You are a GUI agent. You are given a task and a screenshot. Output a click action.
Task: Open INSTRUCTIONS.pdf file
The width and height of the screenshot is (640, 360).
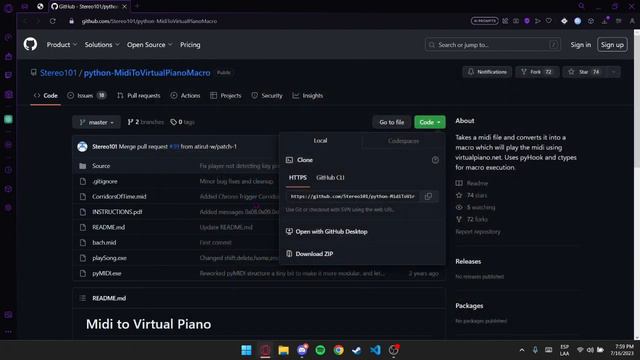coord(117,212)
